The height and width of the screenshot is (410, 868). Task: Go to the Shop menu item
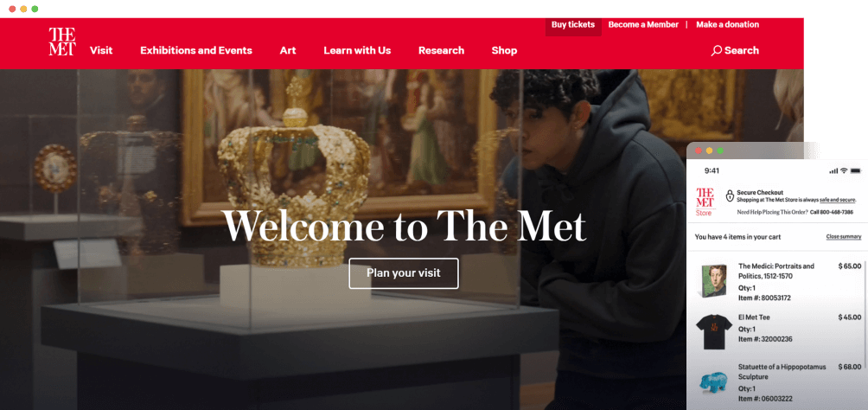504,50
